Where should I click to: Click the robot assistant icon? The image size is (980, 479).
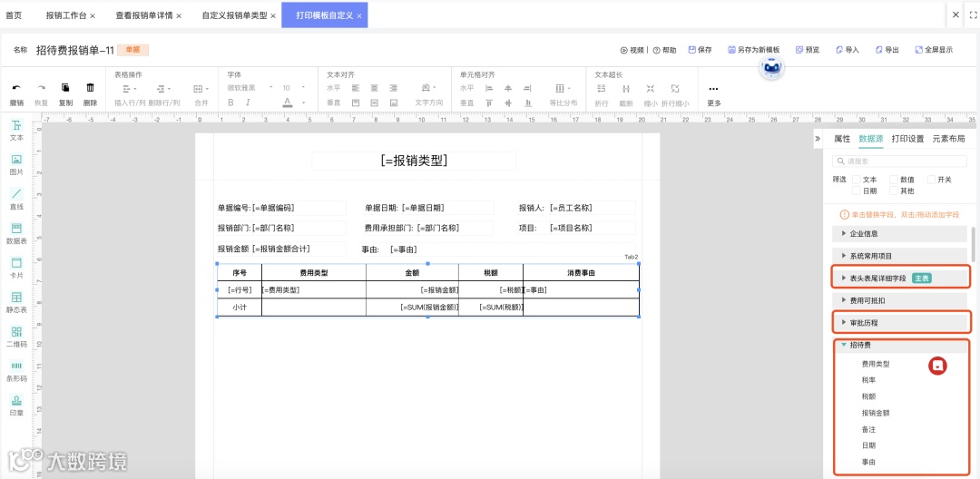[772, 68]
